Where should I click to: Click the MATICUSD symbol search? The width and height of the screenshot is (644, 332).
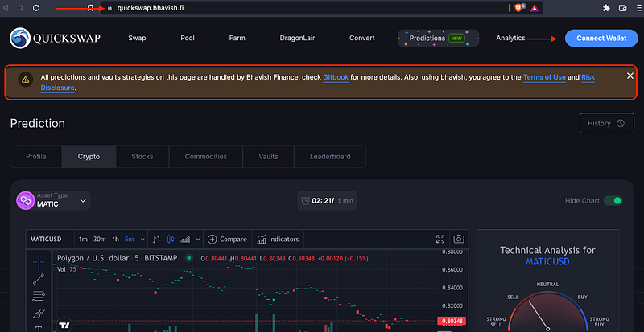[46, 240]
